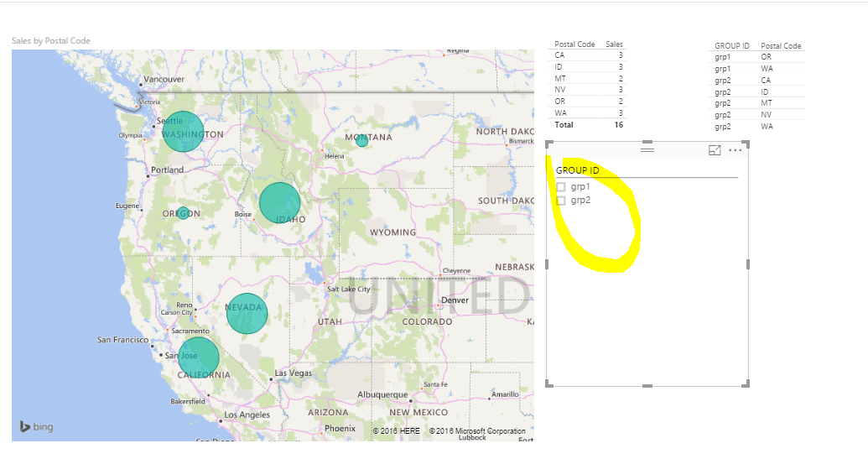Click the San Francisco map label
868x459 pixels.
pyautogui.click(x=123, y=339)
